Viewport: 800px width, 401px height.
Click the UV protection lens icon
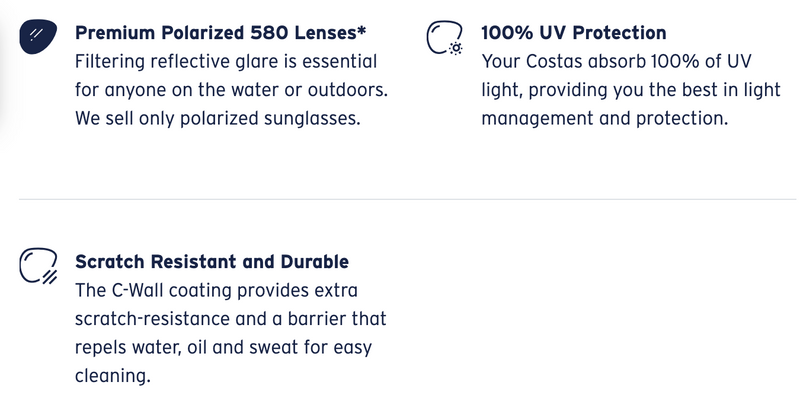click(x=444, y=37)
